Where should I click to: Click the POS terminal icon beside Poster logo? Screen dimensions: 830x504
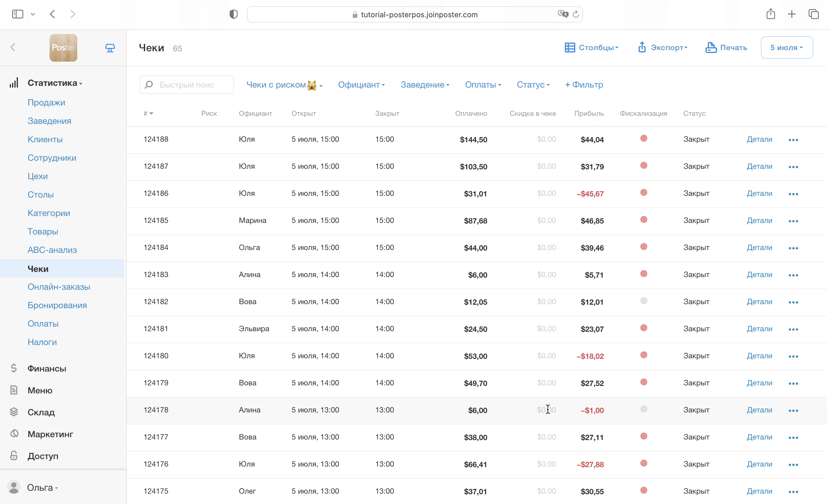(x=110, y=48)
